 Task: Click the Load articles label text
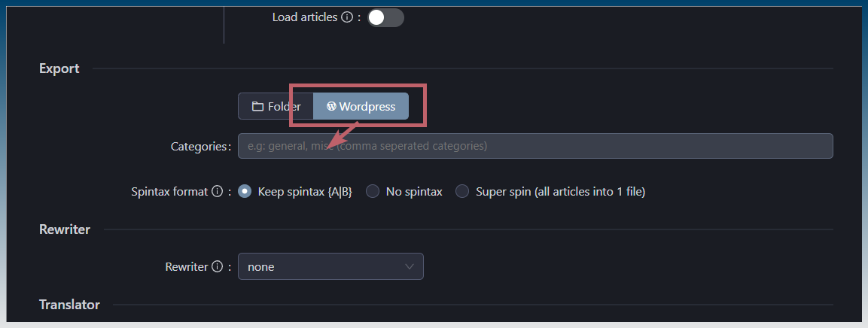tap(304, 17)
